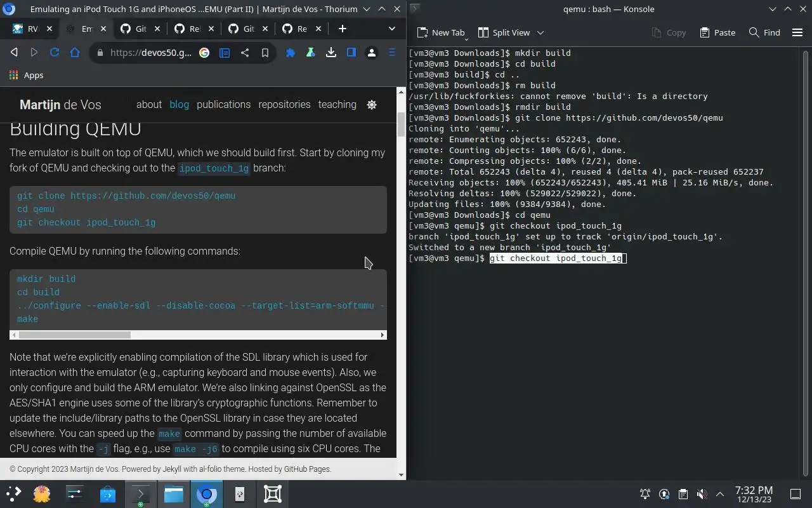Close the active Em browser tab

pos(103,29)
